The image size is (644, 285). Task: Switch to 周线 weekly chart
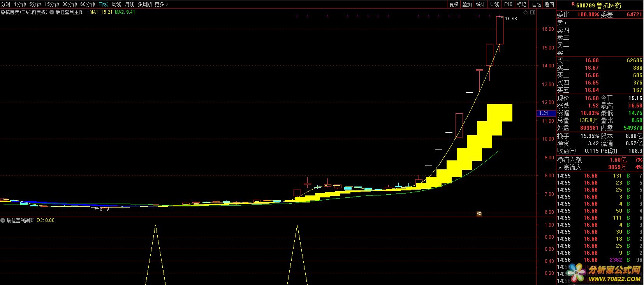[x=116, y=4]
